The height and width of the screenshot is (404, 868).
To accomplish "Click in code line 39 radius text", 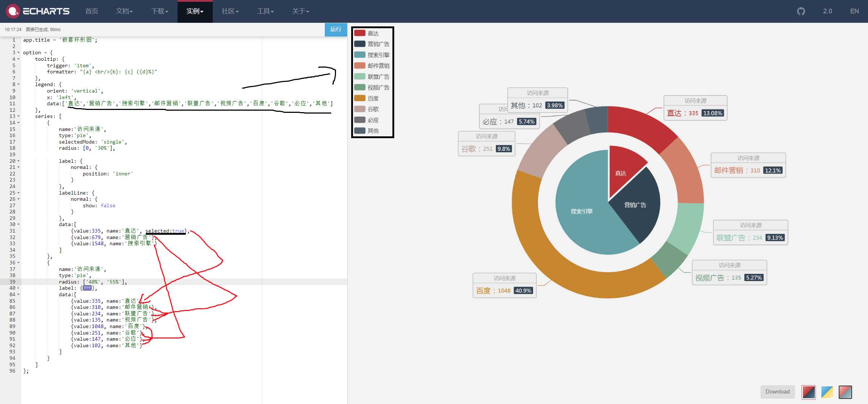I will pyautogui.click(x=93, y=282).
